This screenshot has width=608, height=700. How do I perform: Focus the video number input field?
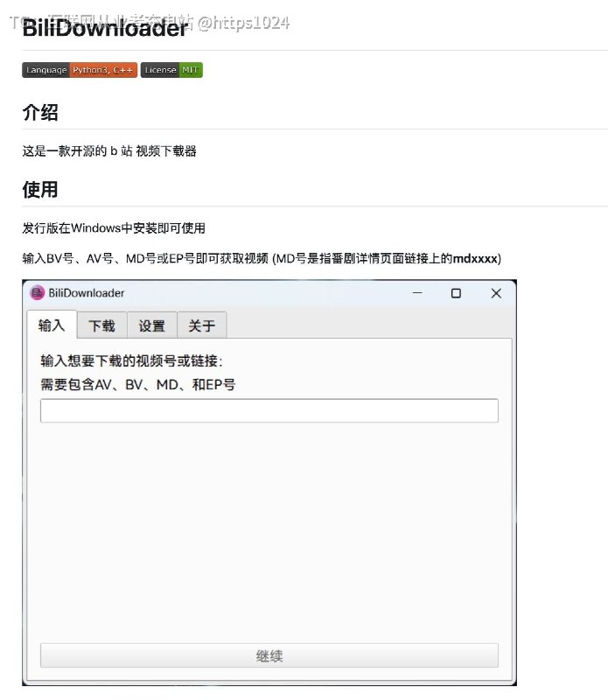(x=269, y=410)
